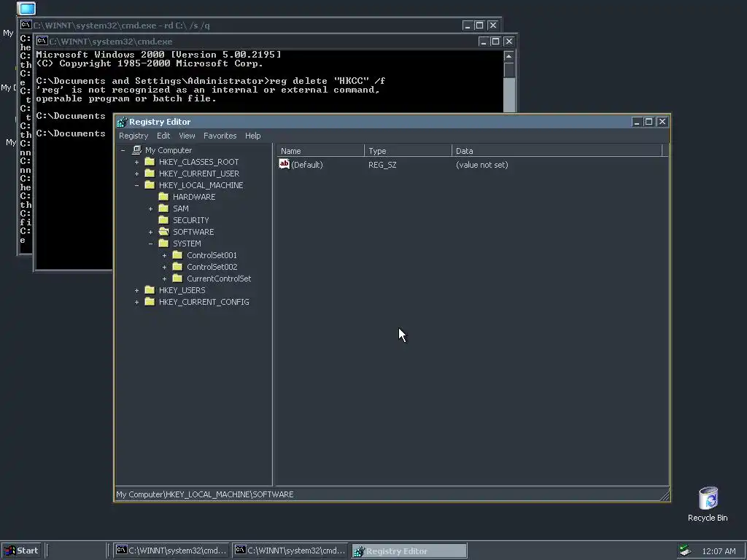This screenshot has height=560, width=747.
Task: Select the SECURITY key label
Action: tap(190, 220)
